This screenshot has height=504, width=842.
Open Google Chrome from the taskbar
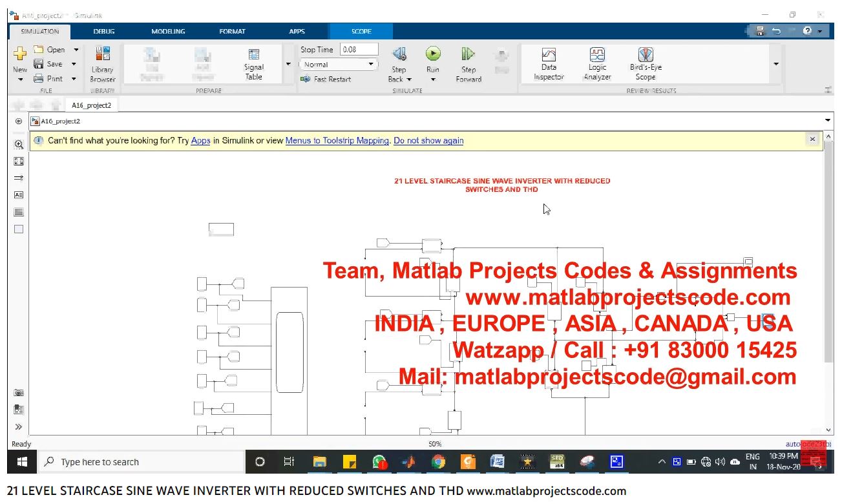[x=438, y=462]
